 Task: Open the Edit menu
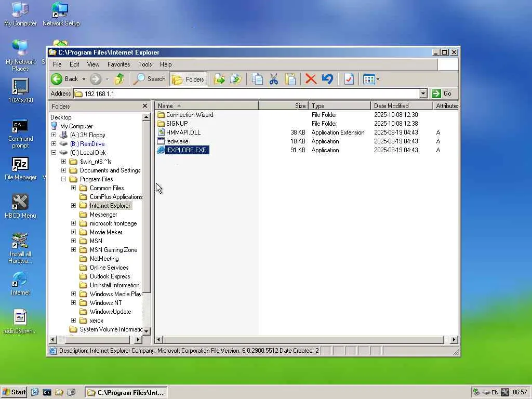(74, 64)
